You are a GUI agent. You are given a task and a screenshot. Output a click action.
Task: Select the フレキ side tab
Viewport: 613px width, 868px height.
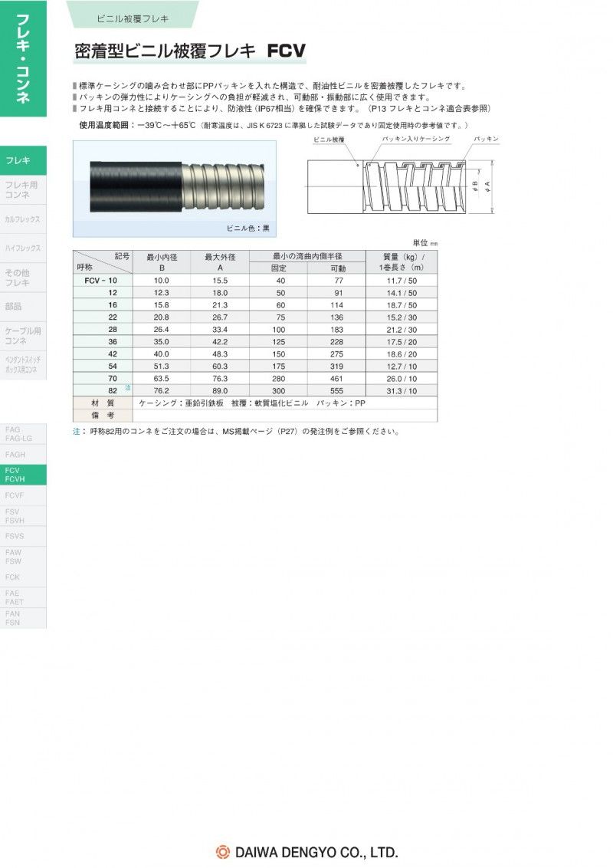point(23,160)
